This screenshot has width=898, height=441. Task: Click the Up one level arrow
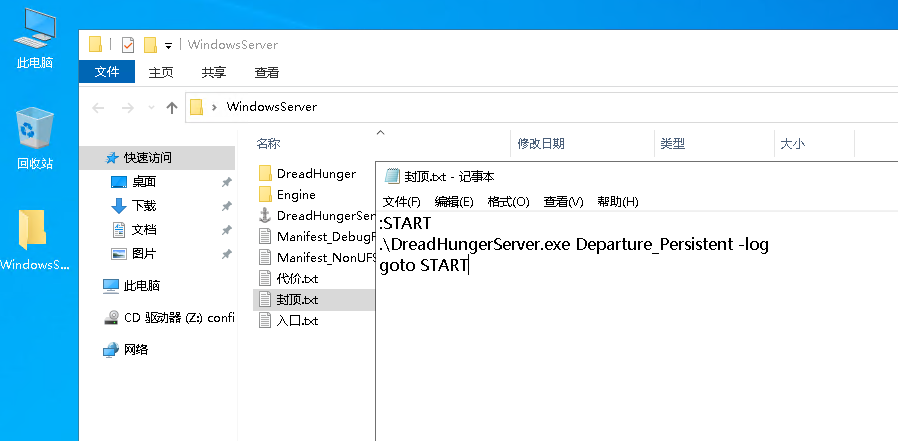172,108
